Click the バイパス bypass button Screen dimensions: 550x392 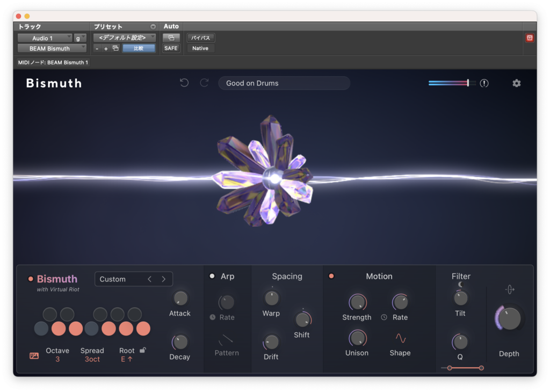pyautogui.click(x=201, y=38)
